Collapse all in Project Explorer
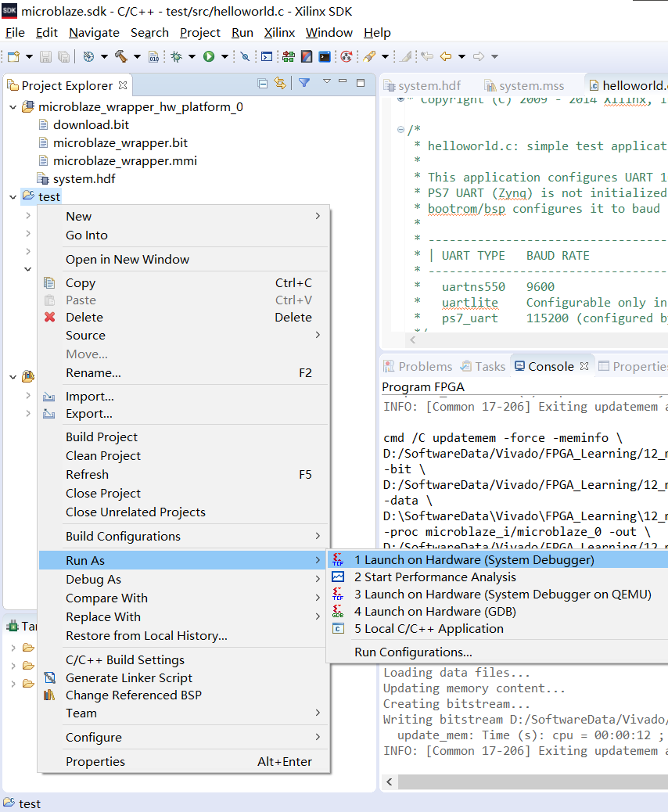Viewport: 668px width, 812px height. tap(263, 84)
